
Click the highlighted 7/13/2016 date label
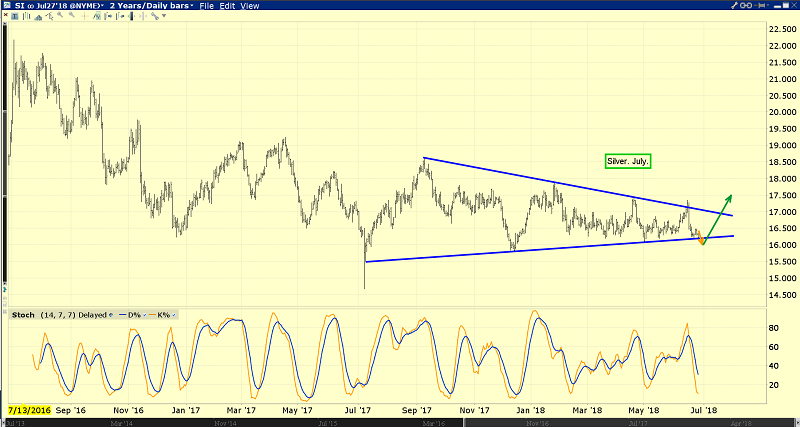click(x=27, y=410)
